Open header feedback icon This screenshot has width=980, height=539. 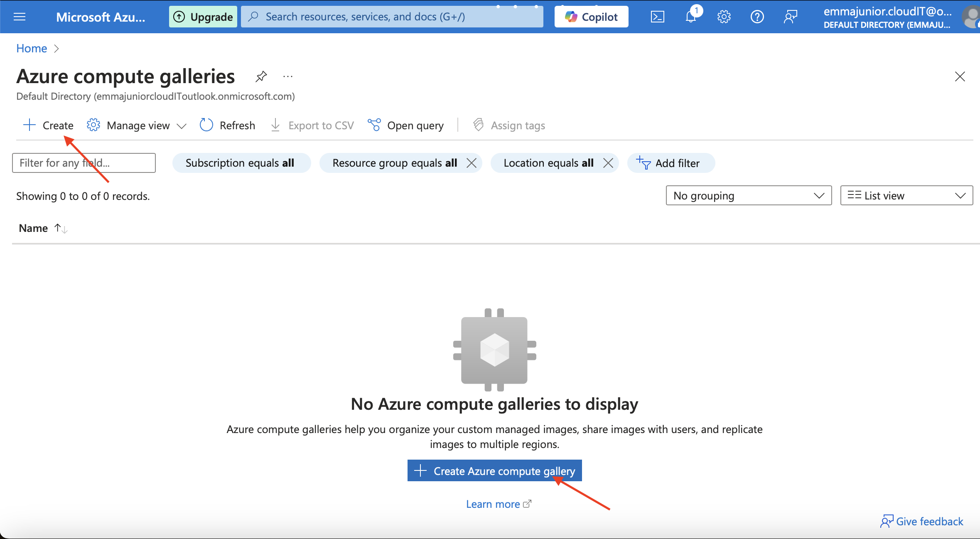point(790,17)
